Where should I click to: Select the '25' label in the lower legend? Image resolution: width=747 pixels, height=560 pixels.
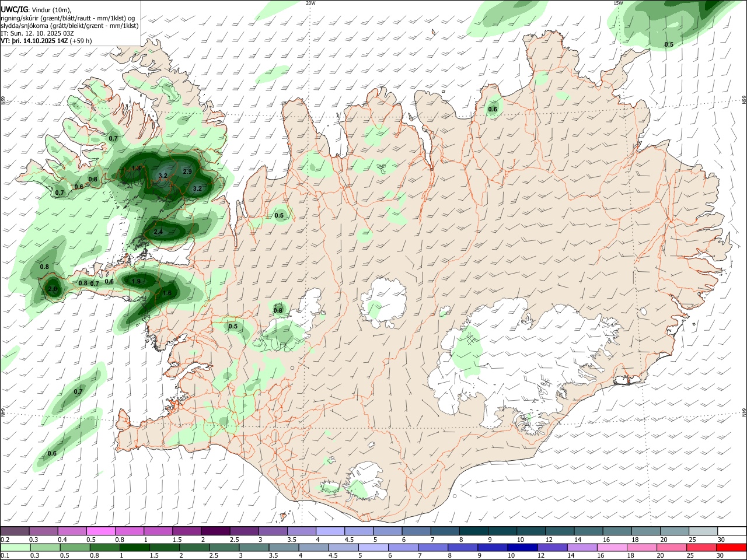click(x=692, y=556)
